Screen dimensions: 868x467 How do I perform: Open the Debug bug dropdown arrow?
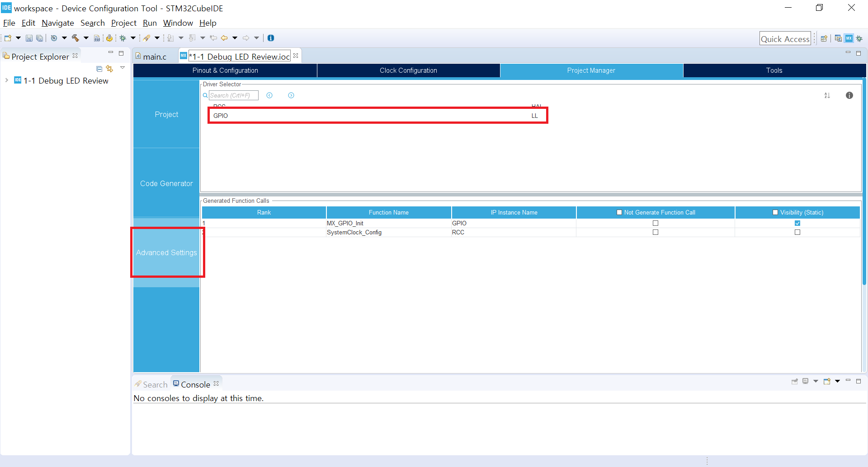[x=133, y=38]
